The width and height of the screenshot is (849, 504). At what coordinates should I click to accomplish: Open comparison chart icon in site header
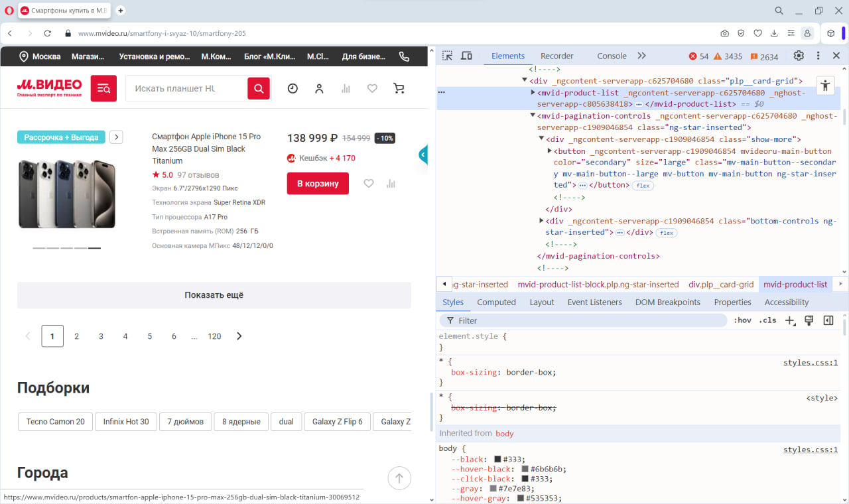point(346,88)
